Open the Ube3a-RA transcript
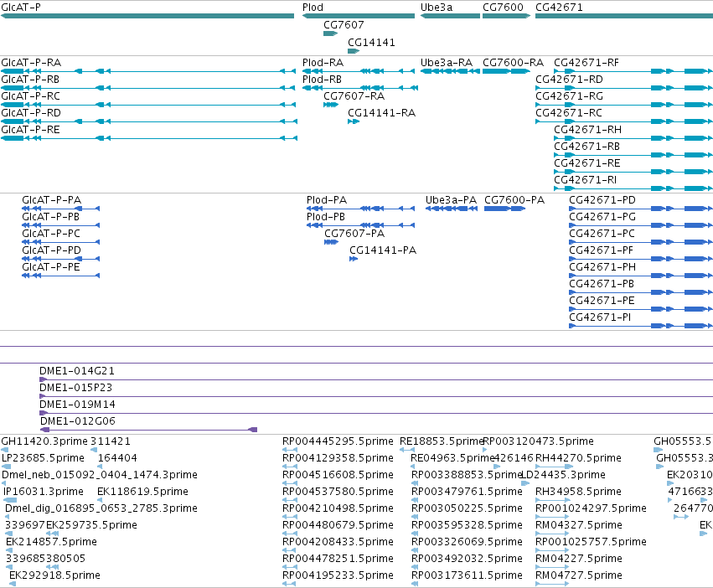713x588 pixels. (447, 63)
